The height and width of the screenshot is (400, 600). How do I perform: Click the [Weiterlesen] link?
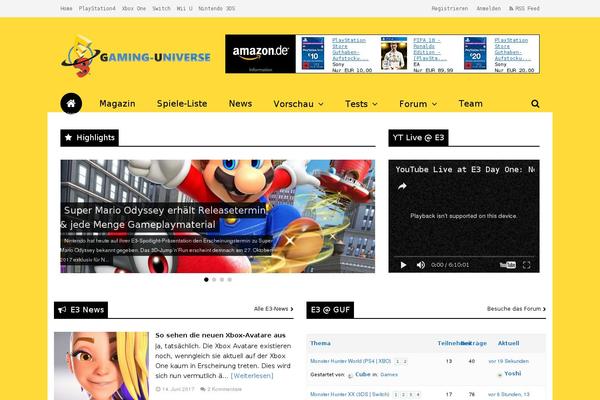pyautogui.click(x=252, y=376)
